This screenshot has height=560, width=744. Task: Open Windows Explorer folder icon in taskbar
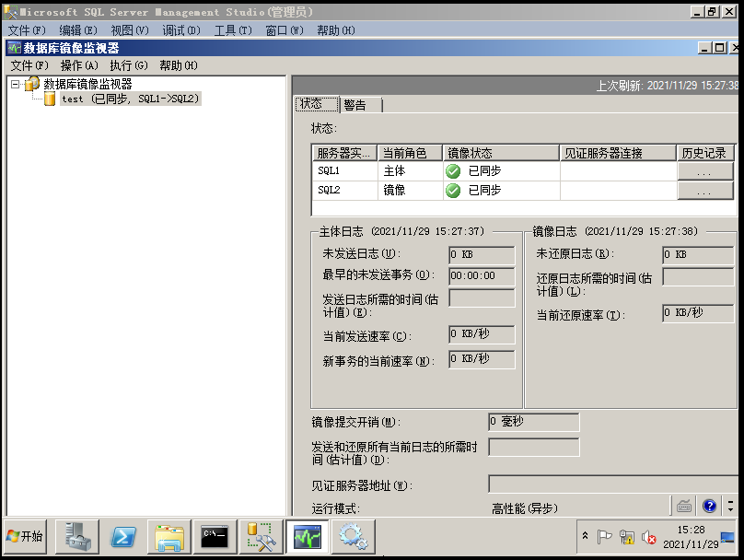tap(169, 537)
